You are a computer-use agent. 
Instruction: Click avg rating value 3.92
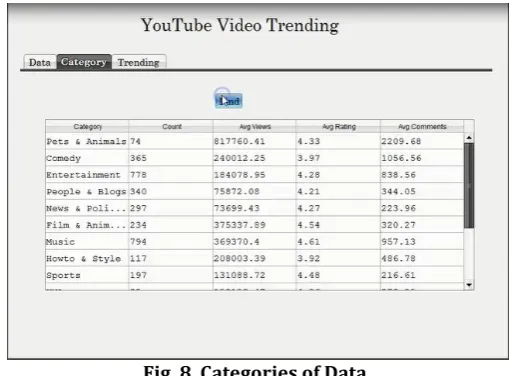pyautogui.click(x=309, y=258)
